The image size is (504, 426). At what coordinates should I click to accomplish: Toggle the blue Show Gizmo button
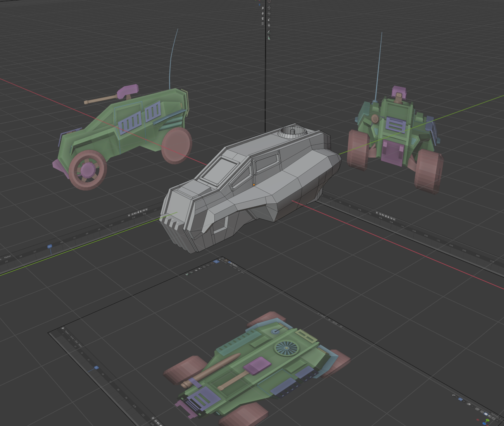pos(460,399)
